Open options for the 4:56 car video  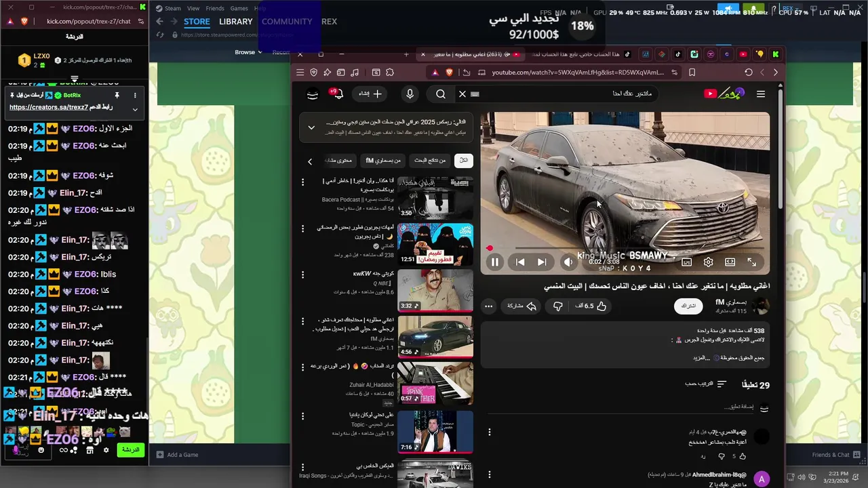[303, 321]
